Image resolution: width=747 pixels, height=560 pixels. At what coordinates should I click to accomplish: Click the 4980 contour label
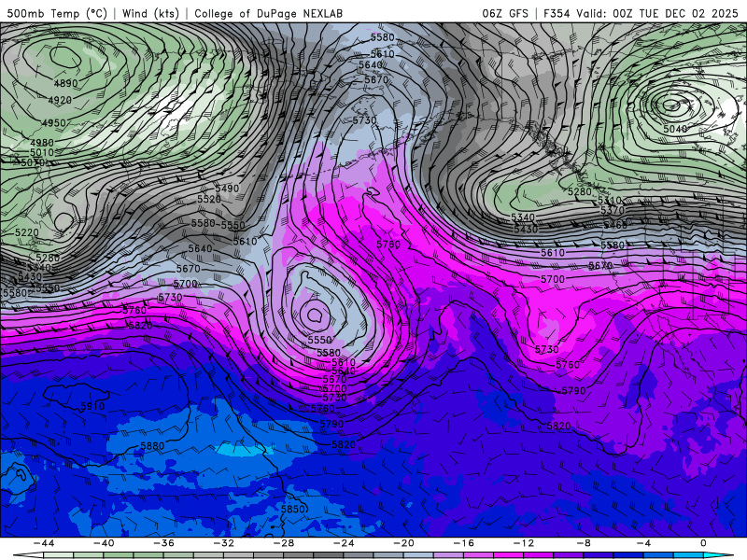click(x=42, y=143)
